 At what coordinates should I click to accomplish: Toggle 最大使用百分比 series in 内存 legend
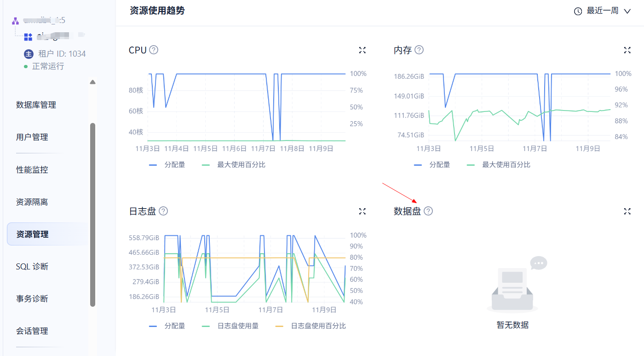click(499, 164)
